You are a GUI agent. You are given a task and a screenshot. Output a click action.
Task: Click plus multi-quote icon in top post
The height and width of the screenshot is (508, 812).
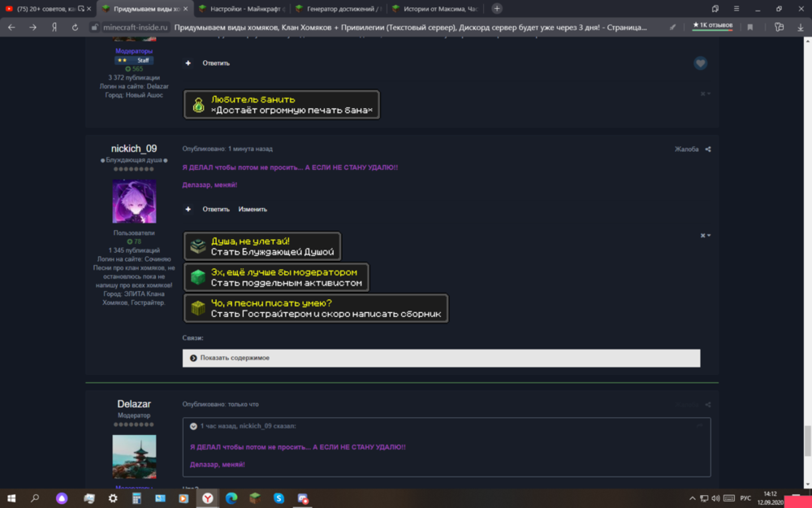pos(188,63)
